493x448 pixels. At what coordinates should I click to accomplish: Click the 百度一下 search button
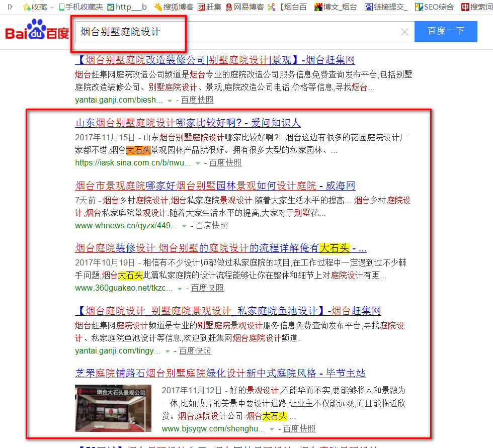tap(445, 32)
